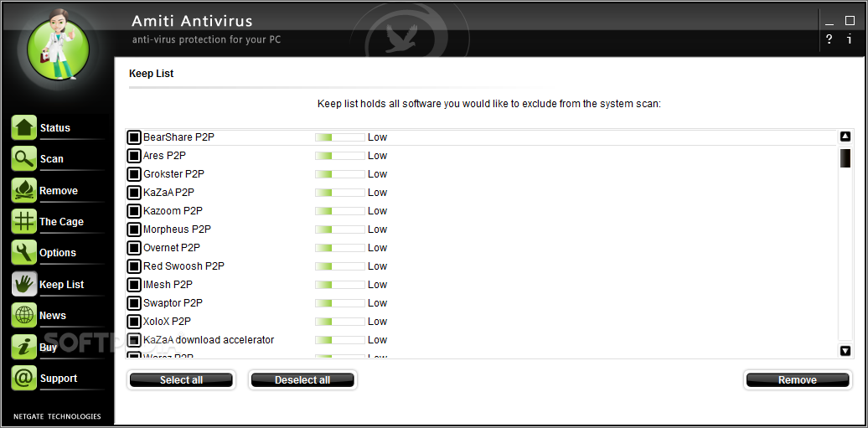Go to Options section label

(58, 253)
